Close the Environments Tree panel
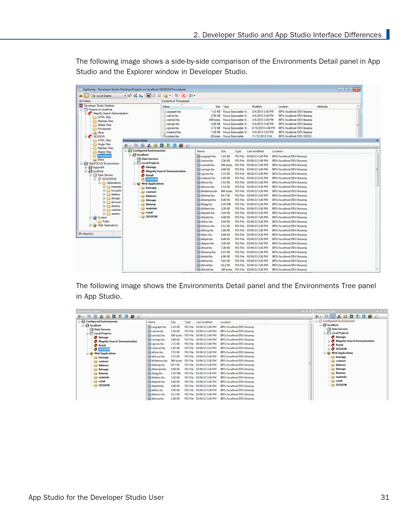The image size is (418, 532). point(385,311)
